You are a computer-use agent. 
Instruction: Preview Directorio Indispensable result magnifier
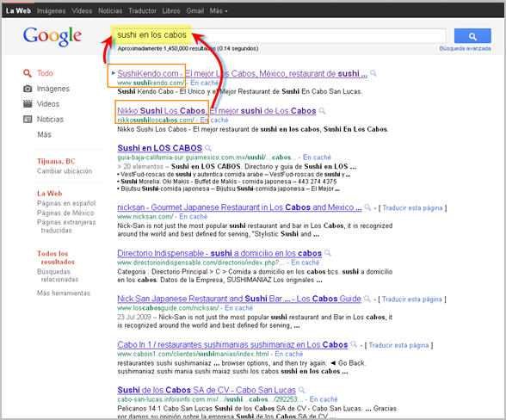328,253
